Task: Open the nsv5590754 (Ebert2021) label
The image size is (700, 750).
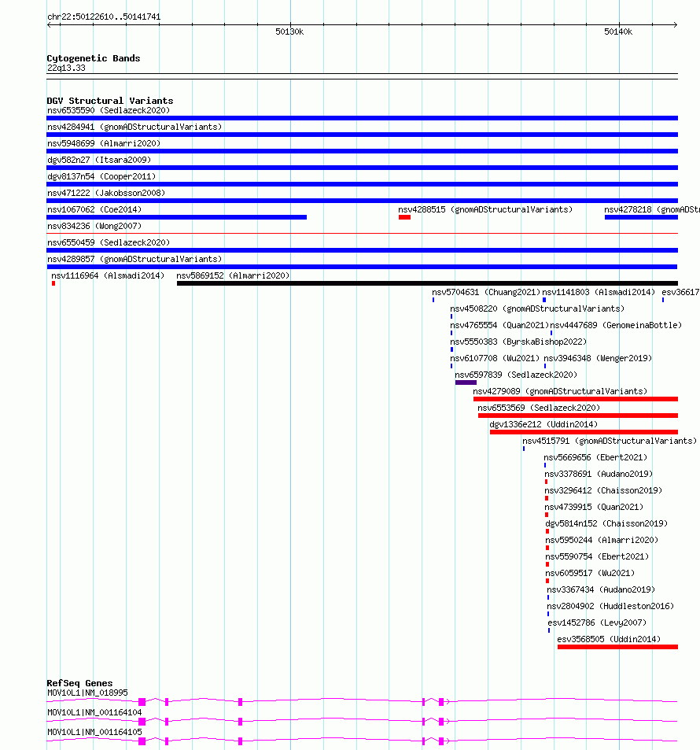Action: pyautogui.click(x=597, y=556)
